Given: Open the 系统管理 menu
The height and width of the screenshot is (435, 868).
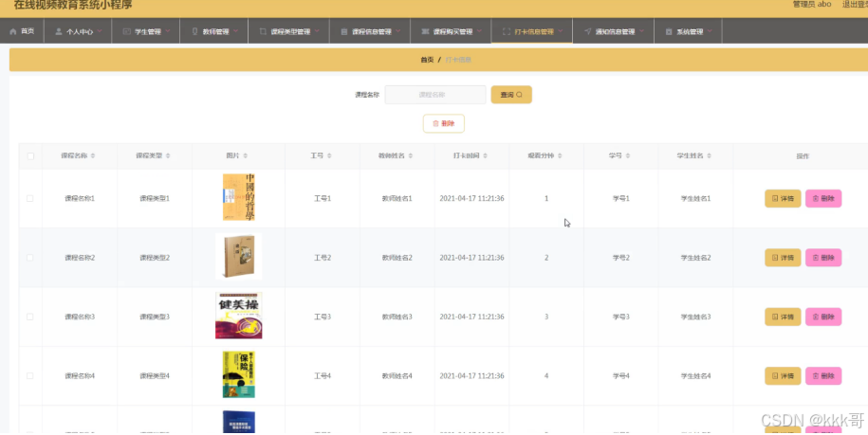Looking at the screenshot, I should click(x=688, y=31).
